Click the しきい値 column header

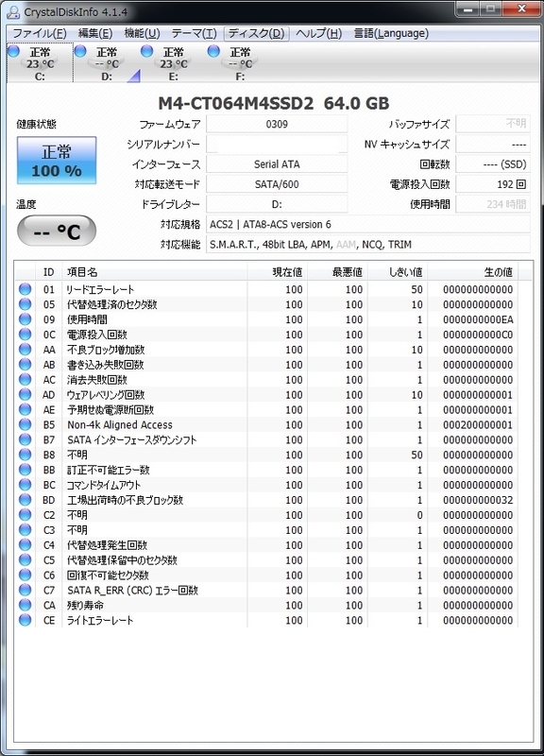398,272
